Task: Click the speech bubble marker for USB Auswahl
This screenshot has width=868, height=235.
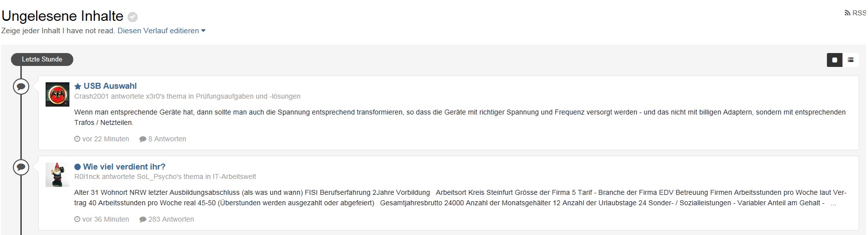Action: point(21,86)
